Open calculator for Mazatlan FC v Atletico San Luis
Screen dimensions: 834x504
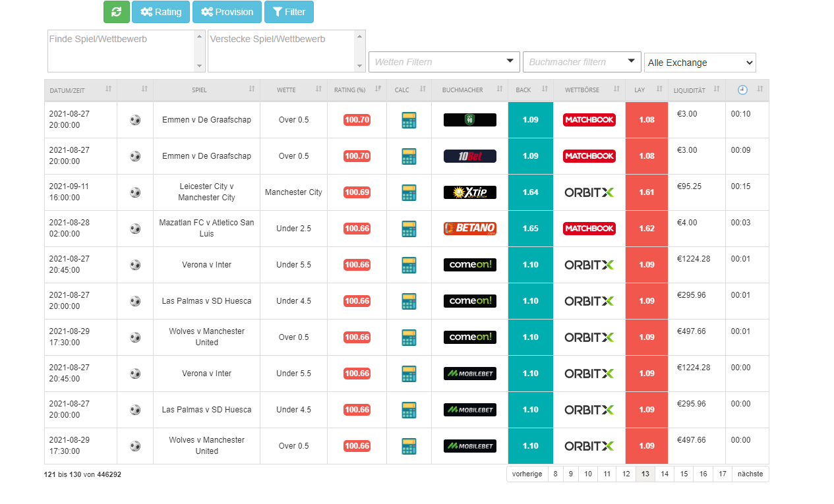(x=409, y=229)
